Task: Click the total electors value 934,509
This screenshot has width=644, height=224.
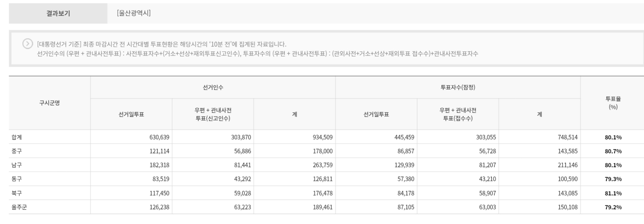Action: [x=322, y=137]
